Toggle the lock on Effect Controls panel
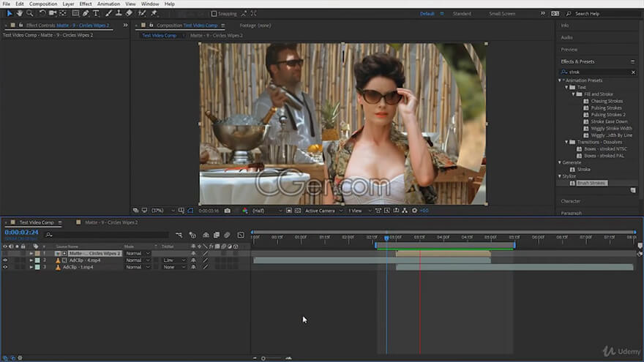Image resolution: width=644 pixels, height=362 pixels. (20, 25)
